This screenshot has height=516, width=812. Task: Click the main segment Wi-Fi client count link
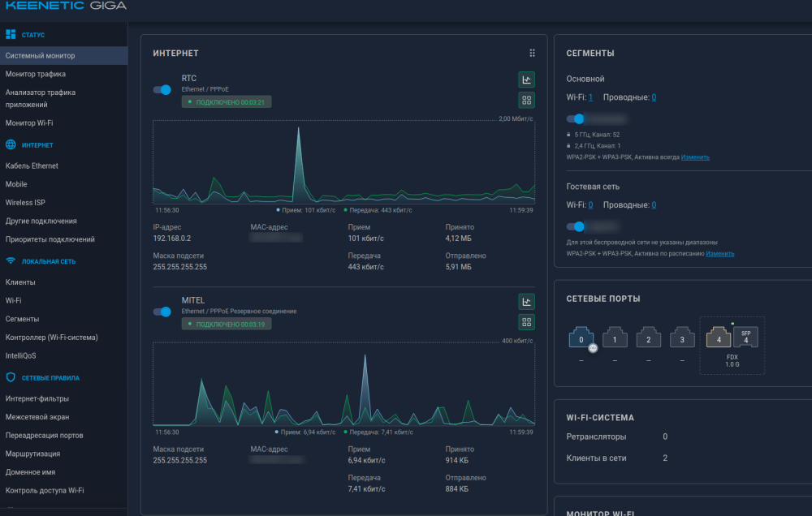[x=590, y=97]
